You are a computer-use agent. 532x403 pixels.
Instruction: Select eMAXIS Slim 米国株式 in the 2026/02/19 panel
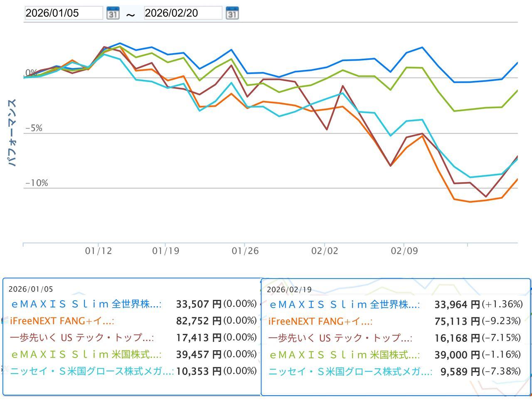344,355
